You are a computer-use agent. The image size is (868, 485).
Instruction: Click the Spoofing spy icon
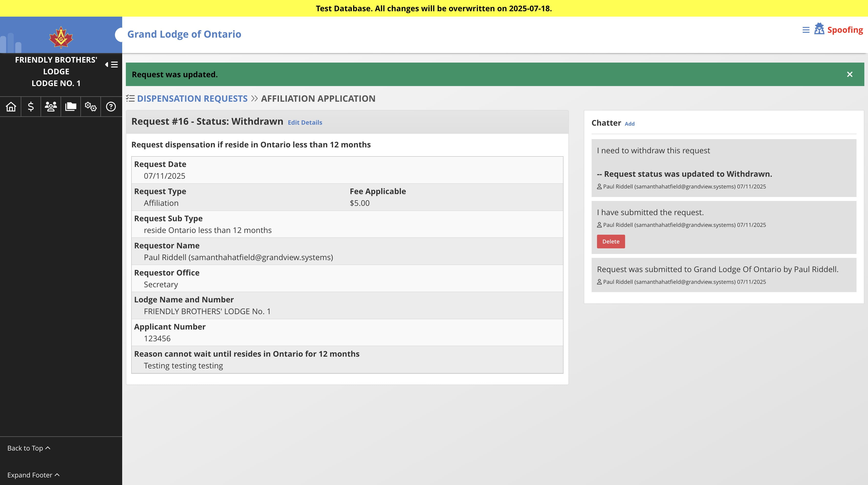(x=819, y=29)
